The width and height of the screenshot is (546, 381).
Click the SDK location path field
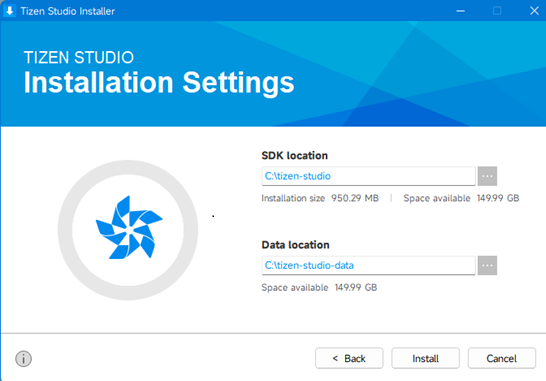pyautogui.click(x=368, y=176)
